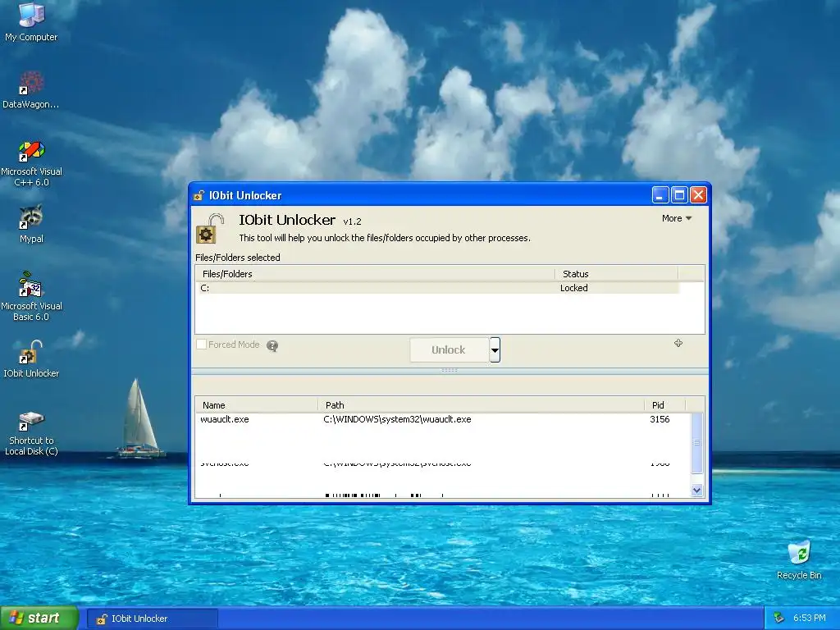Sort processes by the Path column header
The width and height of the screenshot is (840, 630).
[481, 405]
